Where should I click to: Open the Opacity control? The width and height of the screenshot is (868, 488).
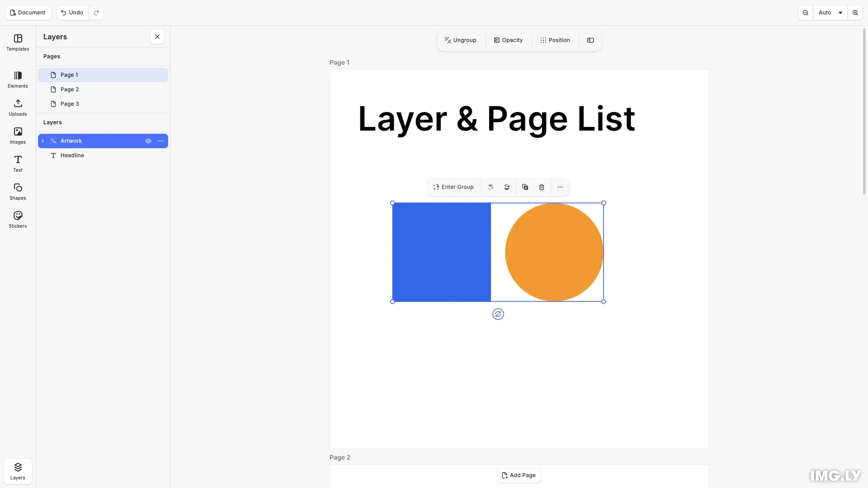[x=509, y=40]
